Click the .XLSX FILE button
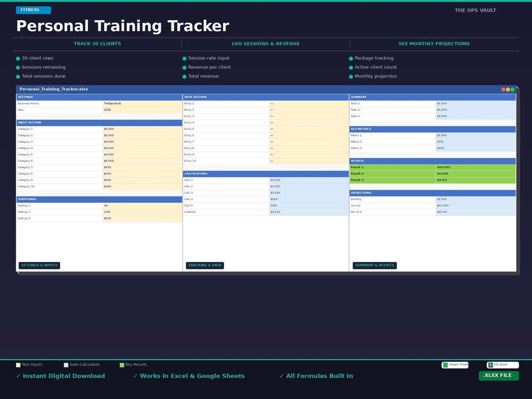The width and height of the screenshot is (532, 399). click(499, 375)
